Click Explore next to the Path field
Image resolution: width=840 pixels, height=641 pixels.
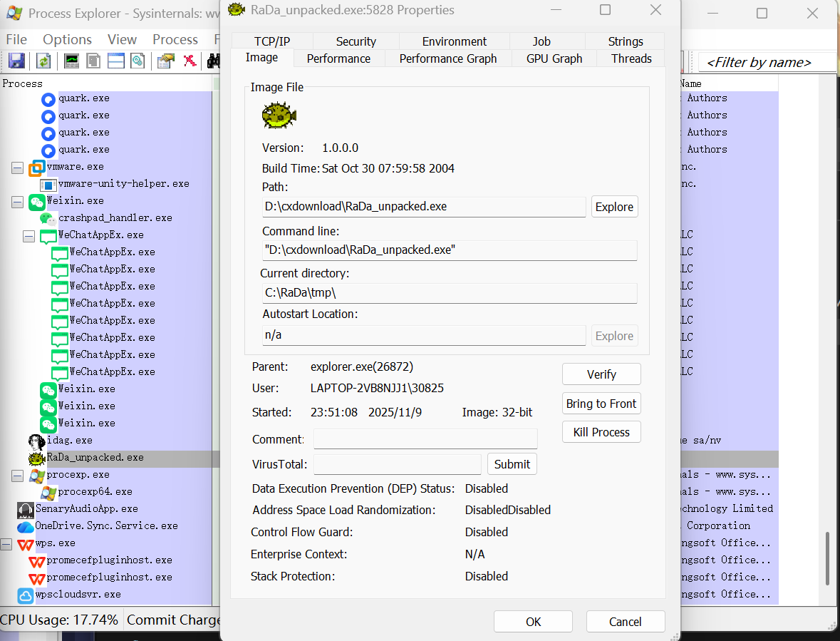(614, 207)
